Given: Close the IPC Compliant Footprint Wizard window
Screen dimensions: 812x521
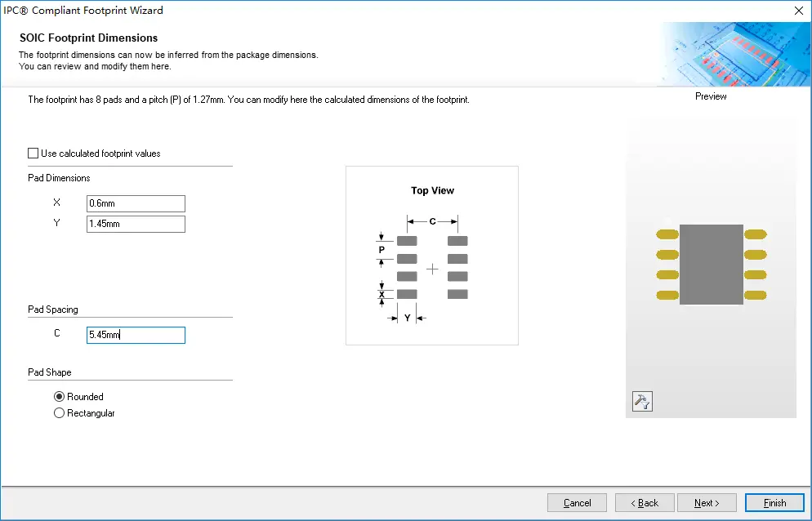Looking at the screenshot, I should tap(798, 11).
